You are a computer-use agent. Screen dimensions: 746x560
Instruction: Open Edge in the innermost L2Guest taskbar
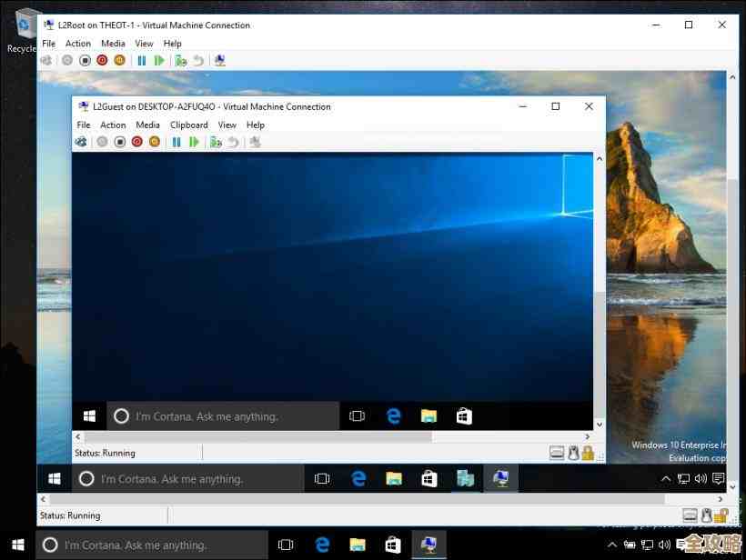click(x=393, y=416)
